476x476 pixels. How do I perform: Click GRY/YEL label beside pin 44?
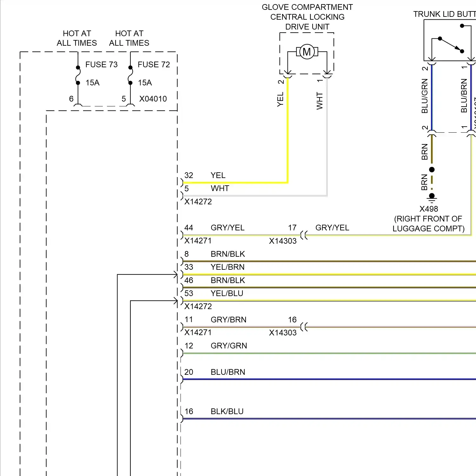point(228,228)
